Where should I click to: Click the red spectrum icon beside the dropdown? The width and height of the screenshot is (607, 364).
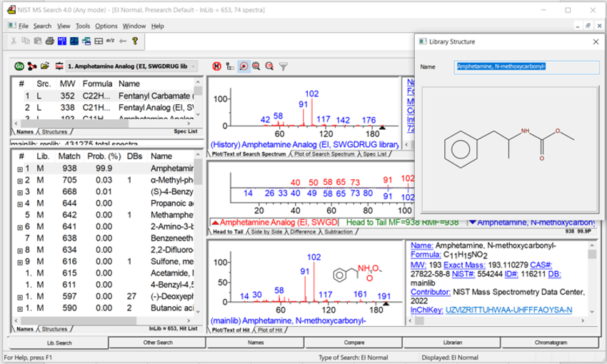(59, 66)
